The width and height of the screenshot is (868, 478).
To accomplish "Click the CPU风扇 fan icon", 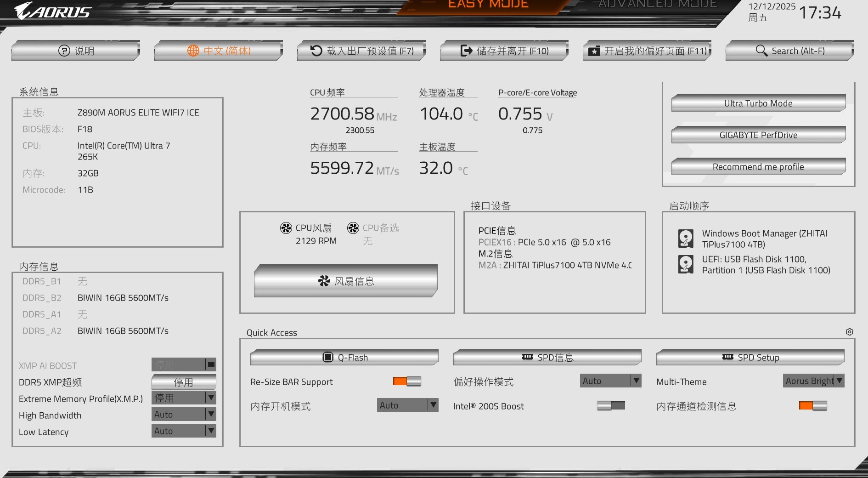I will pos(286,228).
